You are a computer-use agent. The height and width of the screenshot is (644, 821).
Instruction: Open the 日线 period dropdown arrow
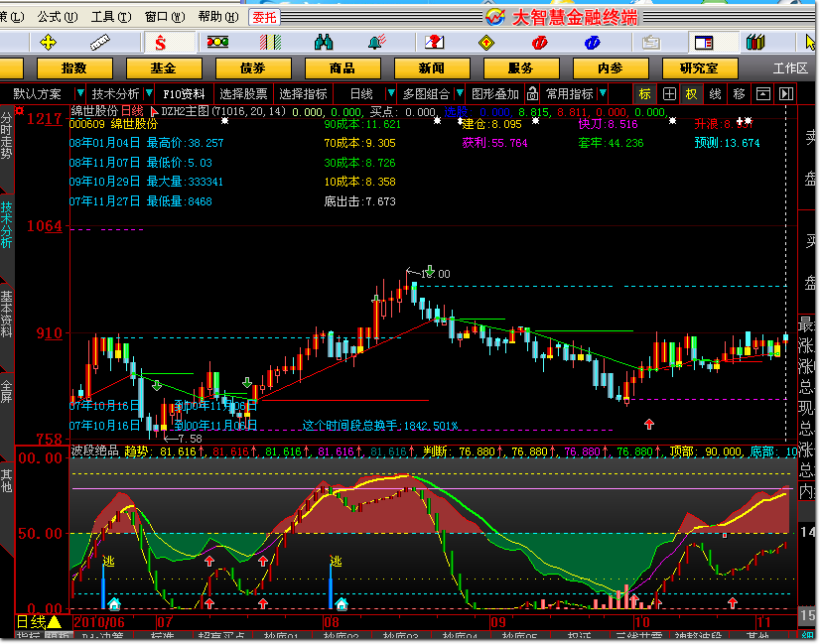click(390, 93)
